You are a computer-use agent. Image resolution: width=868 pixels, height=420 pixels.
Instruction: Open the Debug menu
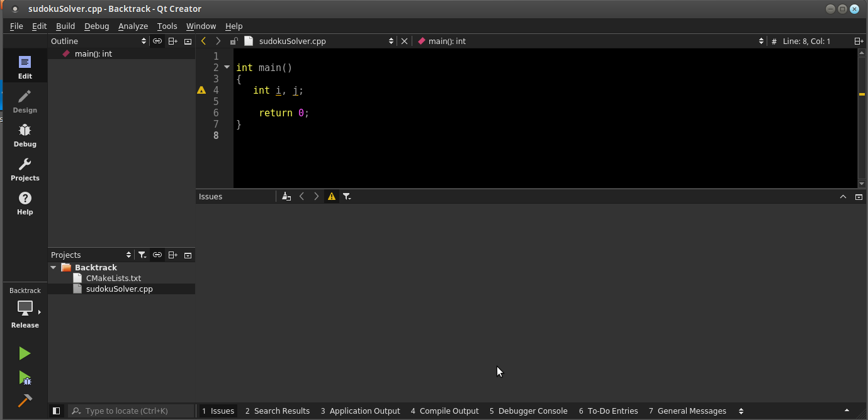[x=96, y=26]
